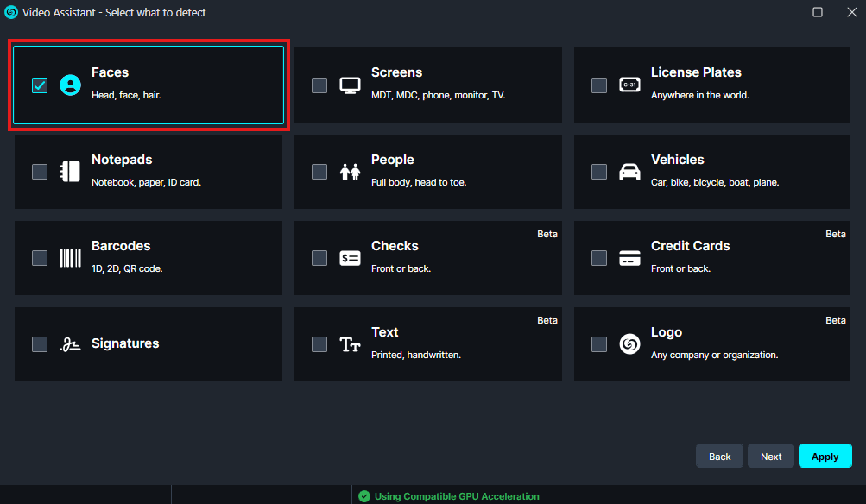This screenshot has height=504, width=866.
Task: Go to Next step
Action: click(x=771, y=457)
